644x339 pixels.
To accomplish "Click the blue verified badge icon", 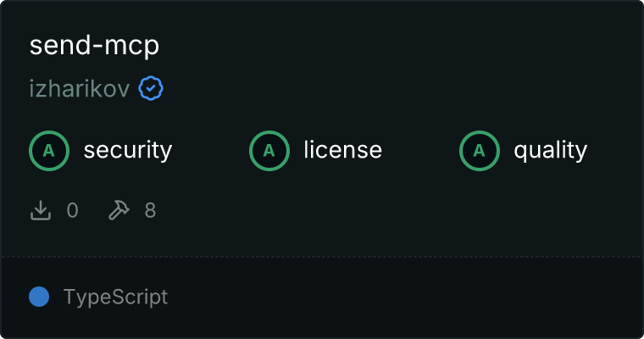I will pyautogui.click(x=151, y=89).
